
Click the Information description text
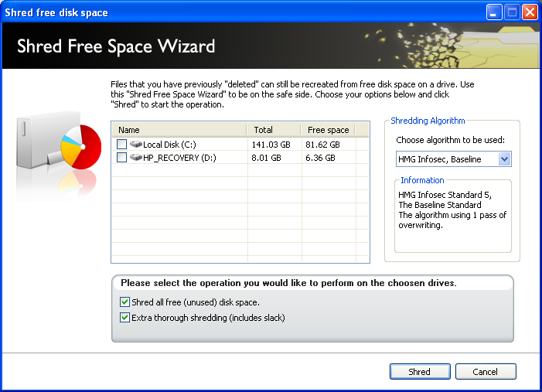(452, 210)
